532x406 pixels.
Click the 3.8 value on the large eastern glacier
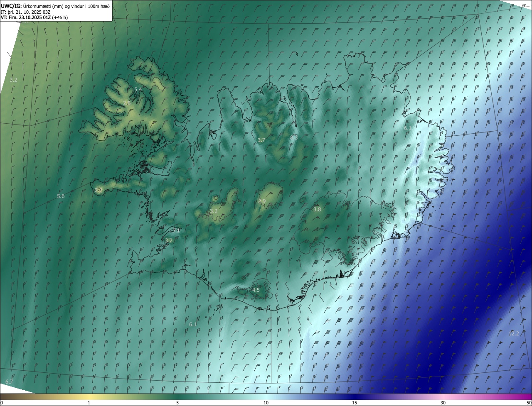317,210
